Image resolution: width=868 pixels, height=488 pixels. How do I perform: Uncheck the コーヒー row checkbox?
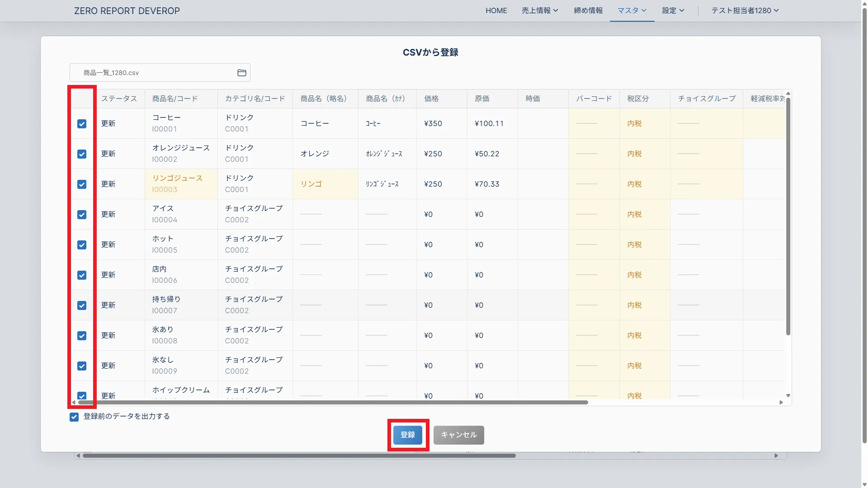[x=82, y=124]
